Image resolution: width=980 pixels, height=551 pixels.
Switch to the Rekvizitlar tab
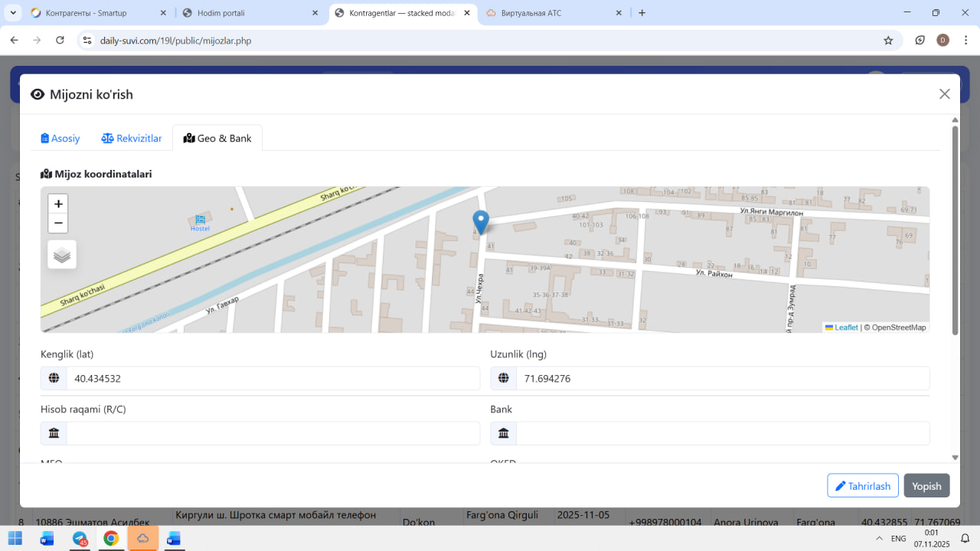(132, 139)
